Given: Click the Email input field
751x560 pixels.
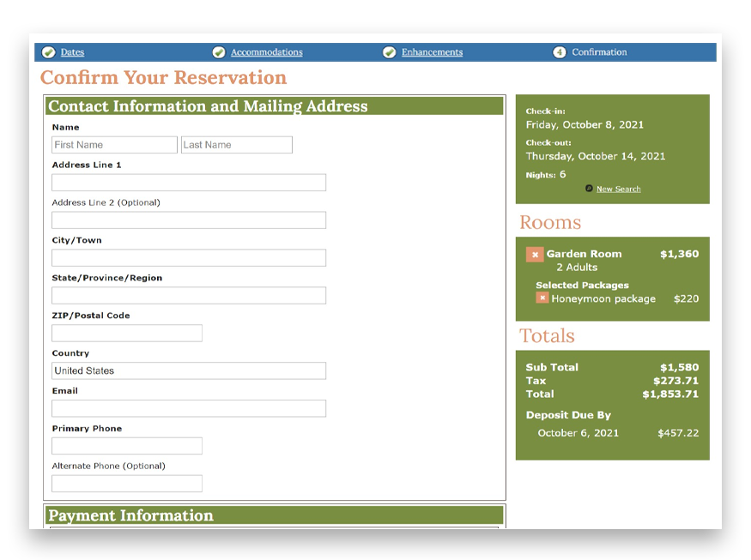Looking at the screenshot, I should 188,408.
